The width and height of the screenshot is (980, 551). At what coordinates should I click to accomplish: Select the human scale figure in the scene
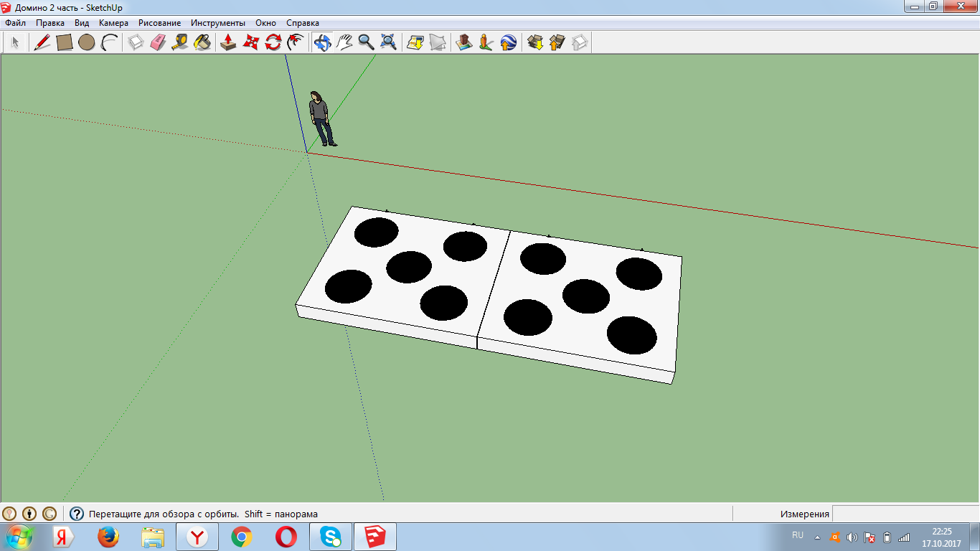point(321,118)
